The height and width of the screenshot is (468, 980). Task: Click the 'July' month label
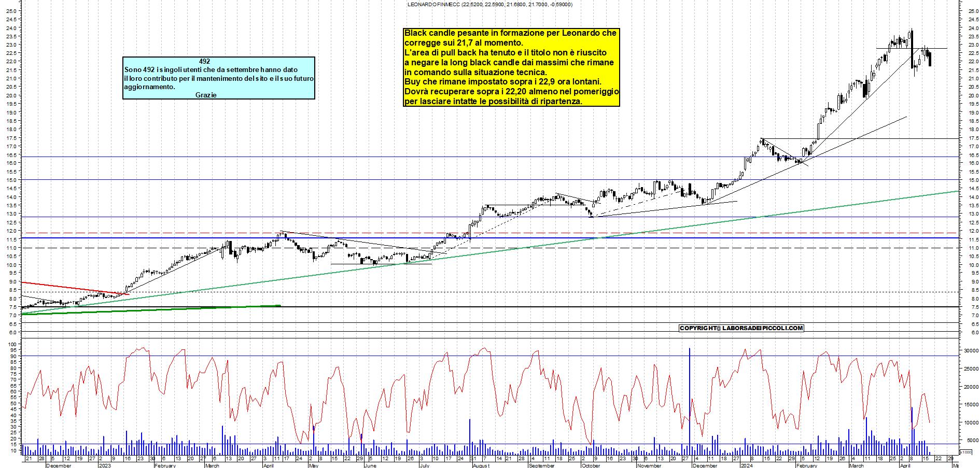pyautogui.click(x=424, y=465)
